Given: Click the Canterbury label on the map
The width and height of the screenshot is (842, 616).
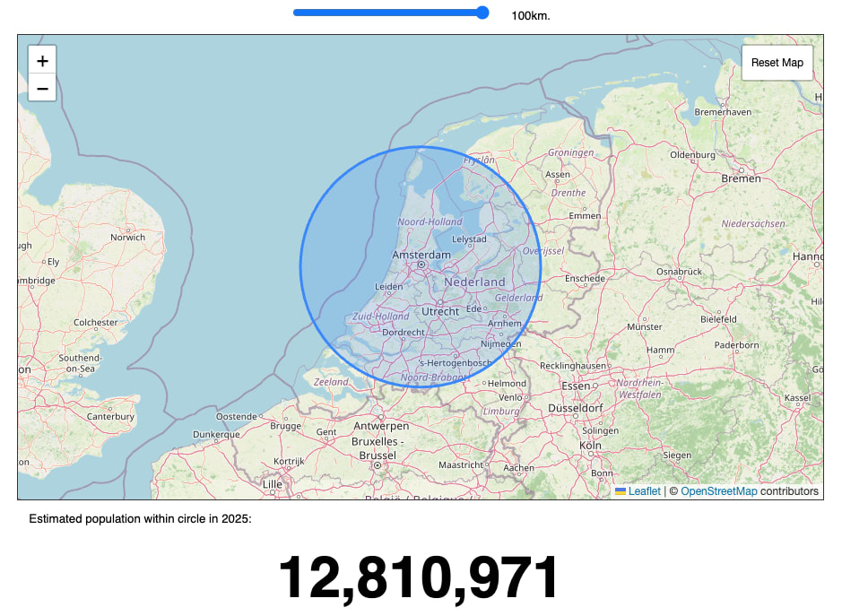Looking at the screenshot, I should pos(110,417).
